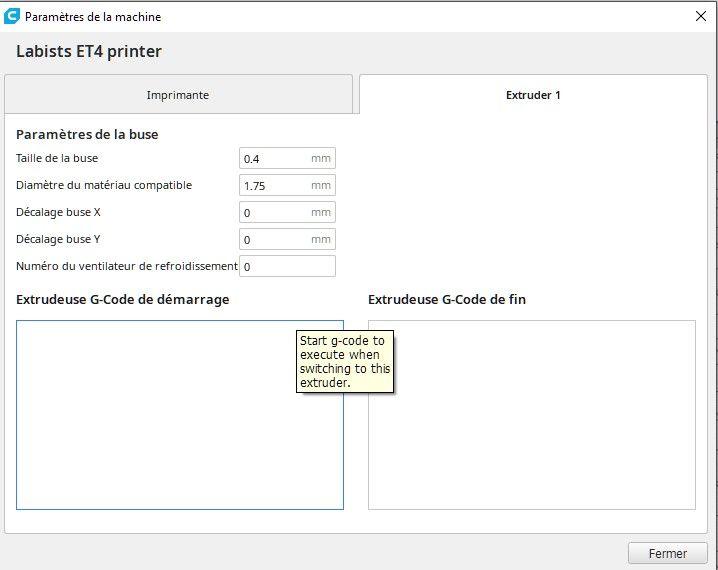Close the Paramètres de la machine window
This screenshot has width=718, height=570.
pyautogui.click(x=701, y=16)
